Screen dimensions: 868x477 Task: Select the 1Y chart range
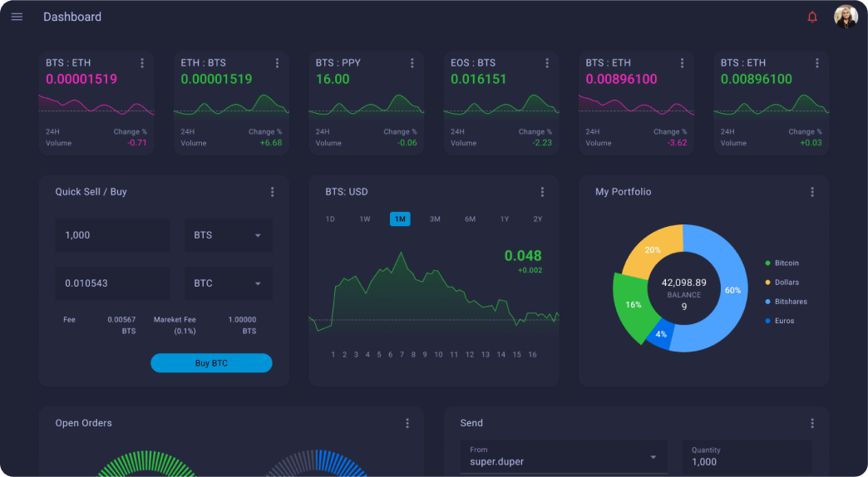505,219
